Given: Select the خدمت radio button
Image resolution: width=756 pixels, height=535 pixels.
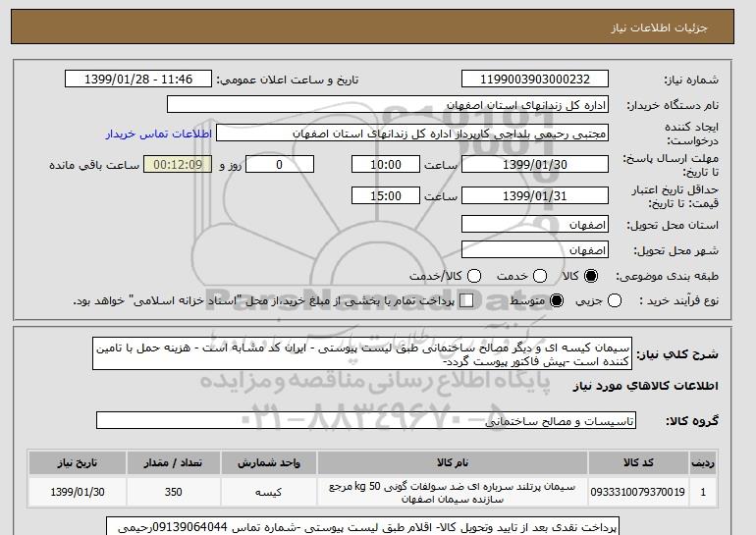Looking at the screenshot, I should [x=540, y=276].
